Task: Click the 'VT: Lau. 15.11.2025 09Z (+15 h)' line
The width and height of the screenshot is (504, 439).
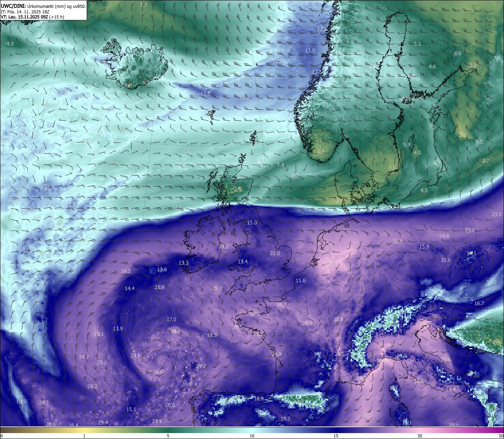Action: pyautogui.click(x=32, y=17)
